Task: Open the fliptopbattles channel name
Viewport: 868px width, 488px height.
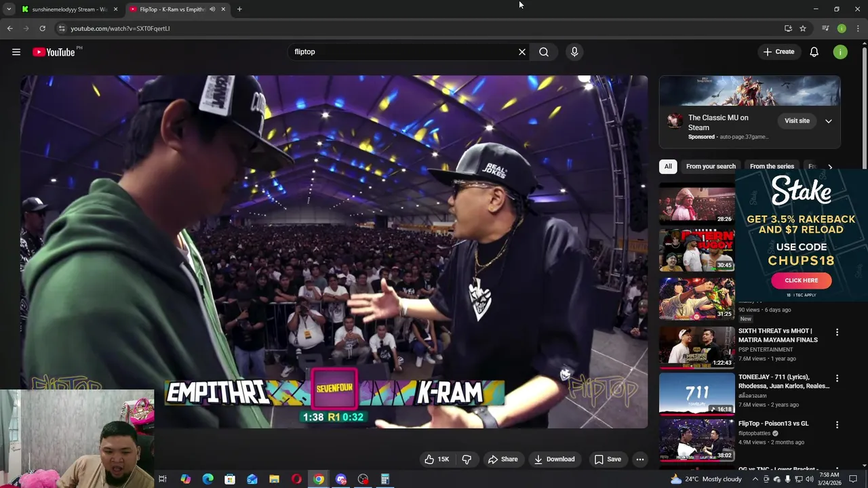Action: (755, 433)
